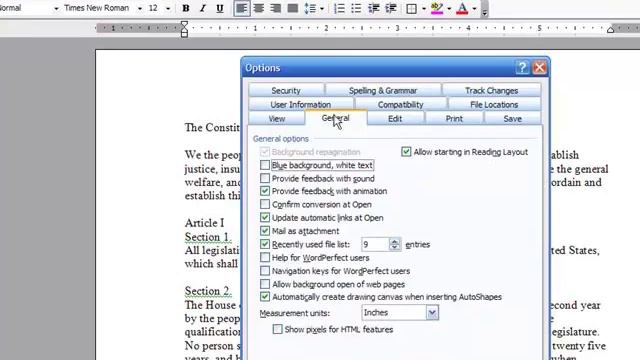Toggle Underline formatting in toolbar
Image resolution: width=640 pixels, height=360 pixels.
pos(220,8)
